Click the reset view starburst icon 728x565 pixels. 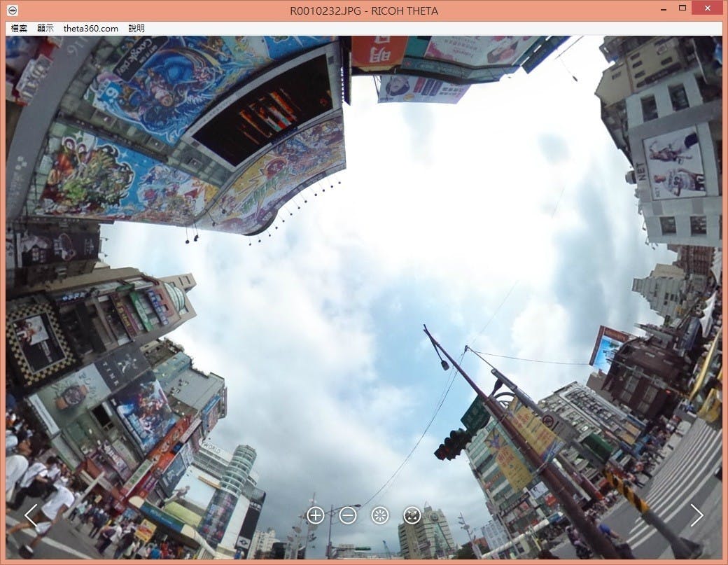pos(380,516)
